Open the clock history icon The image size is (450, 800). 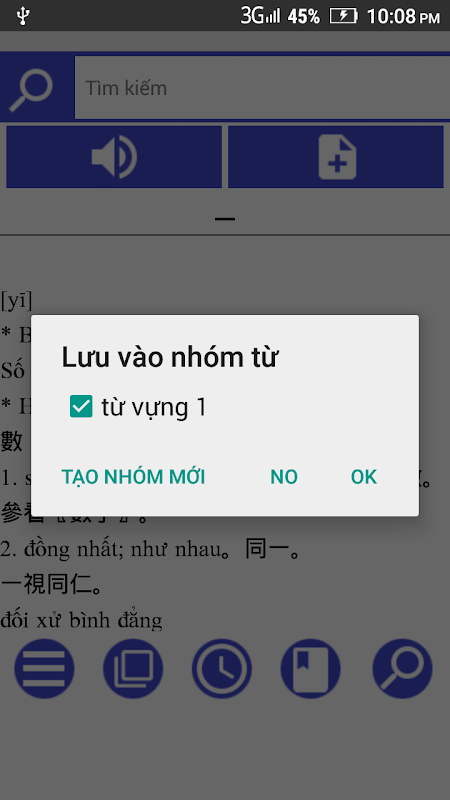[x=222, y=668]
